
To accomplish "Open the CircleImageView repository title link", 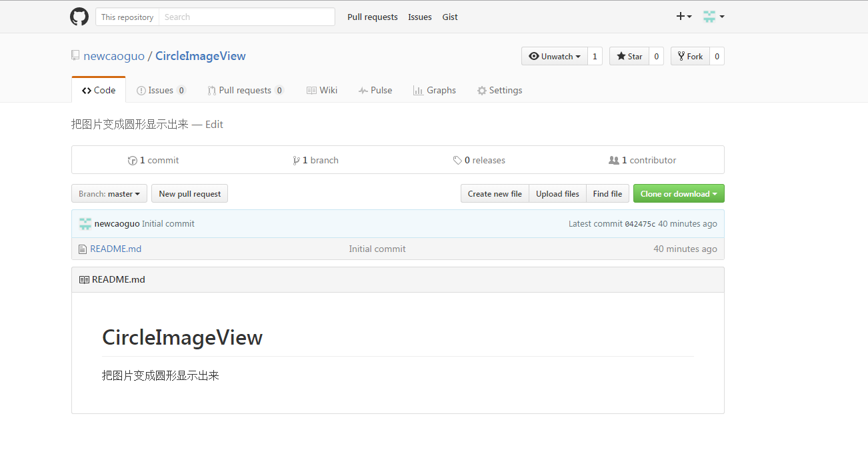I will tap(201, 56).
